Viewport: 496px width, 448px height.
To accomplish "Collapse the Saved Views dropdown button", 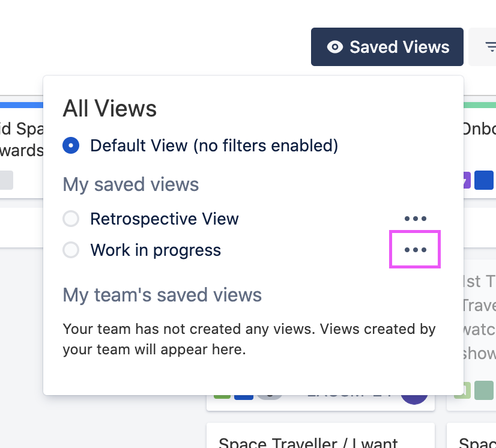I will coord(387,47).
